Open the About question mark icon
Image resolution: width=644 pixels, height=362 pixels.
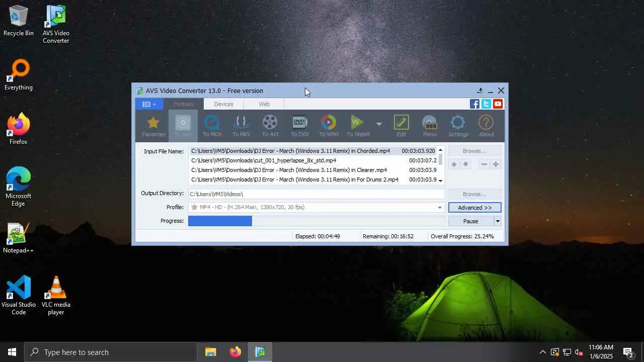(486, 126)
